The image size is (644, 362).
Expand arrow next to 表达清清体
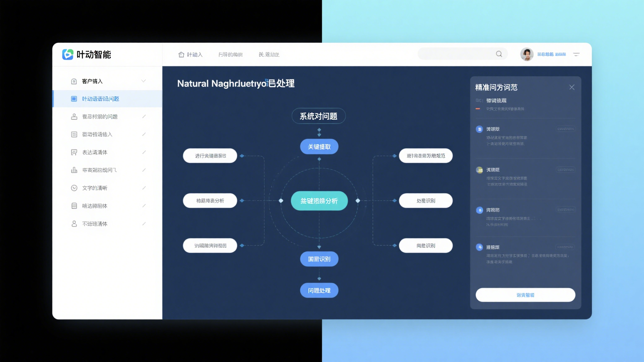click(x=144, y=152)
